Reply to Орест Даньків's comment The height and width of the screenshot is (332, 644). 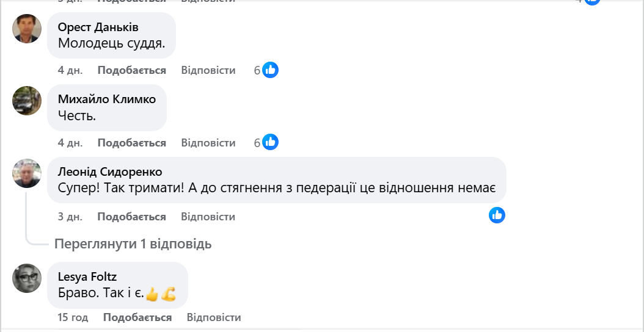pos(208,70)
